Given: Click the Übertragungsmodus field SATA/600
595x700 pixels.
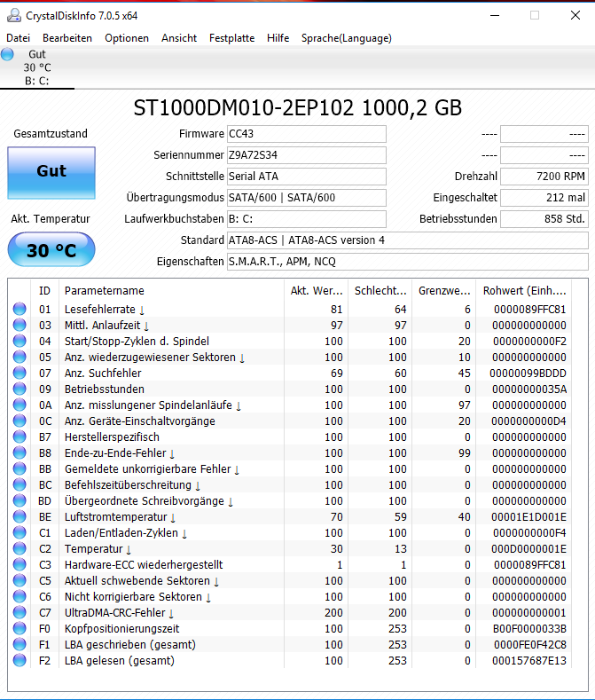Looking at the screenshot, I should point(307,198).
